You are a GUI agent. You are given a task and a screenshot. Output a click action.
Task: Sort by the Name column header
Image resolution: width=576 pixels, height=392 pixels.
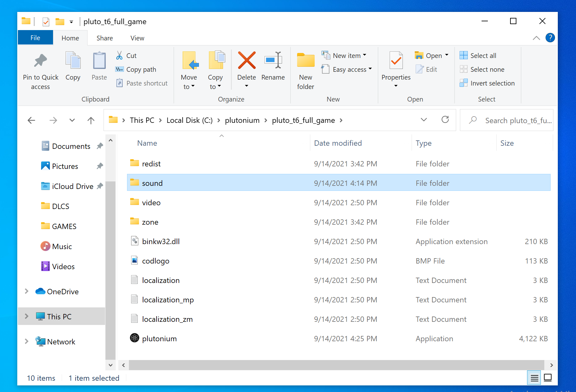click(147, 143)
